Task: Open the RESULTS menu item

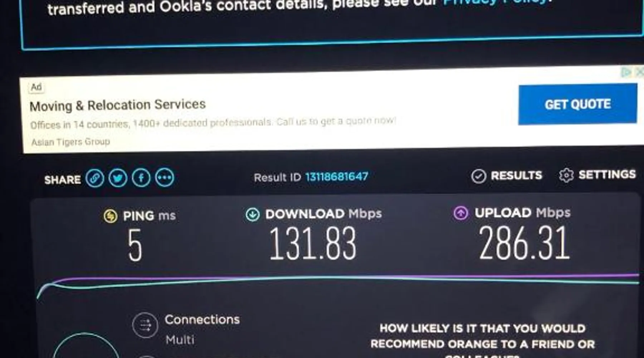Action: (x=516, y=175)
